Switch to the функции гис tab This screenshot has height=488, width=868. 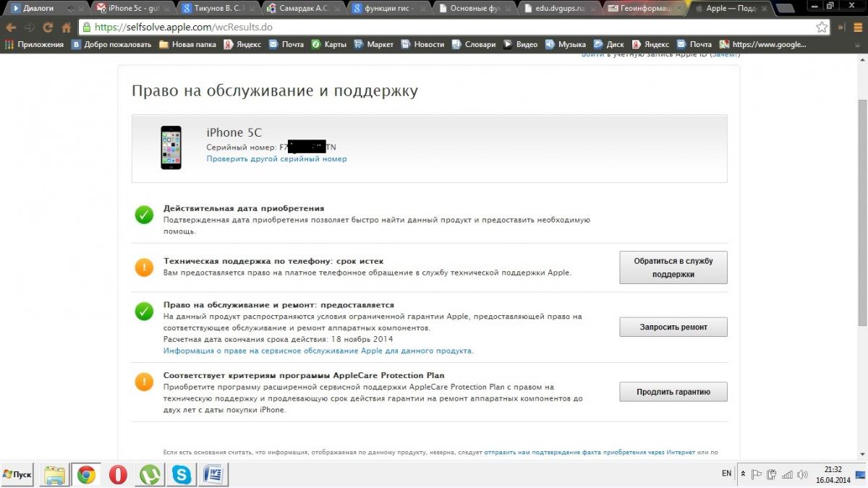pos(387,9)
